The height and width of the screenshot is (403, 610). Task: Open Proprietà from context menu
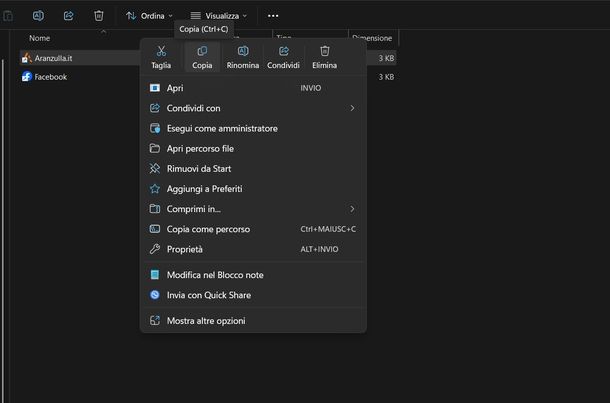253,249
